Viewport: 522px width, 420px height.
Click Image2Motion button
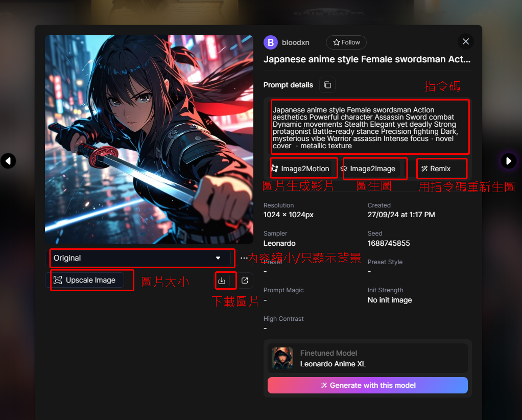[x=301, y=169]
